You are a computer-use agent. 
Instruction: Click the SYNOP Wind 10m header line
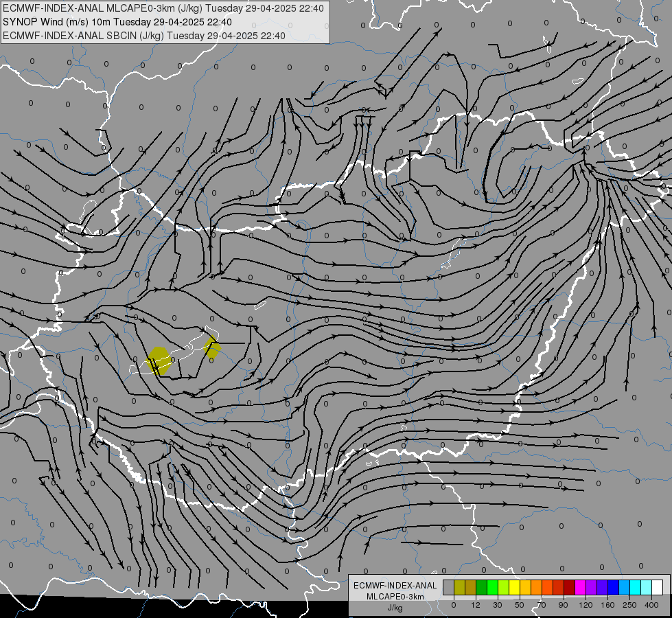[x=117, y=22]
